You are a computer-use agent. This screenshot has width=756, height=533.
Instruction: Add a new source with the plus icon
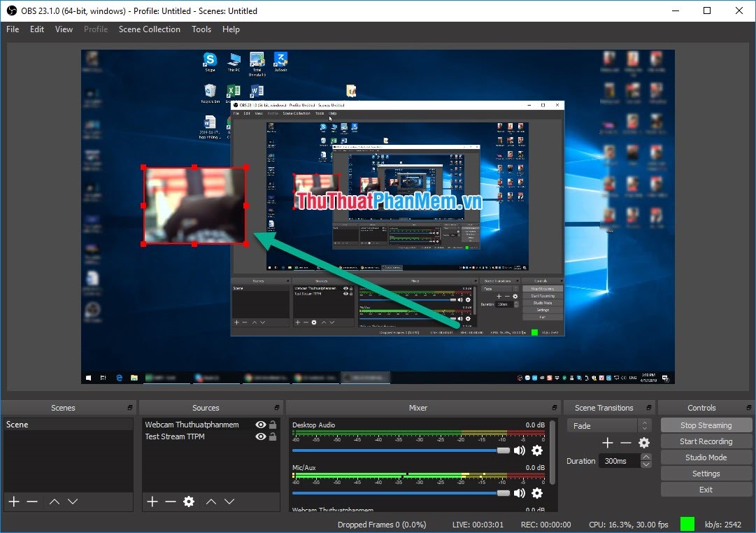point(152,501)
